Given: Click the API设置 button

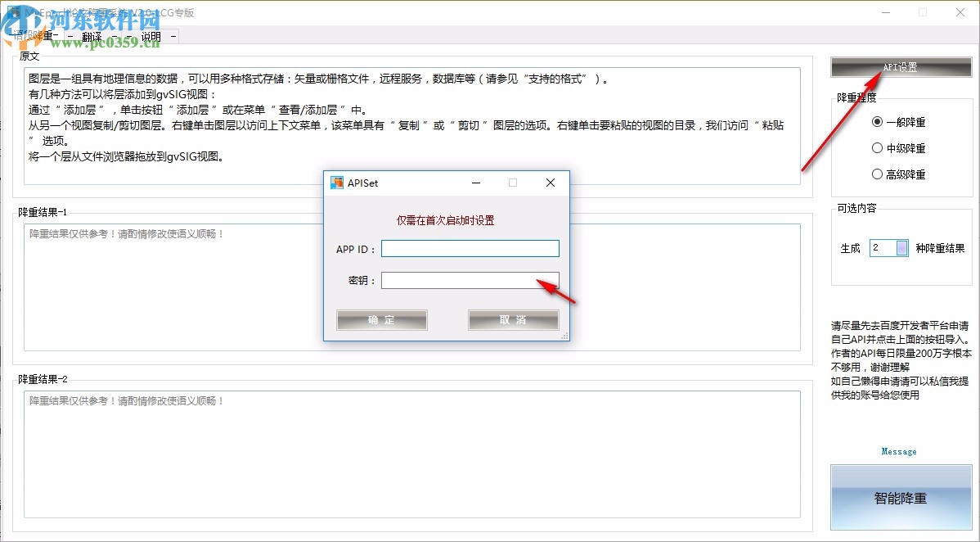Looking at the screenshot, I should (x=900, y=65).
